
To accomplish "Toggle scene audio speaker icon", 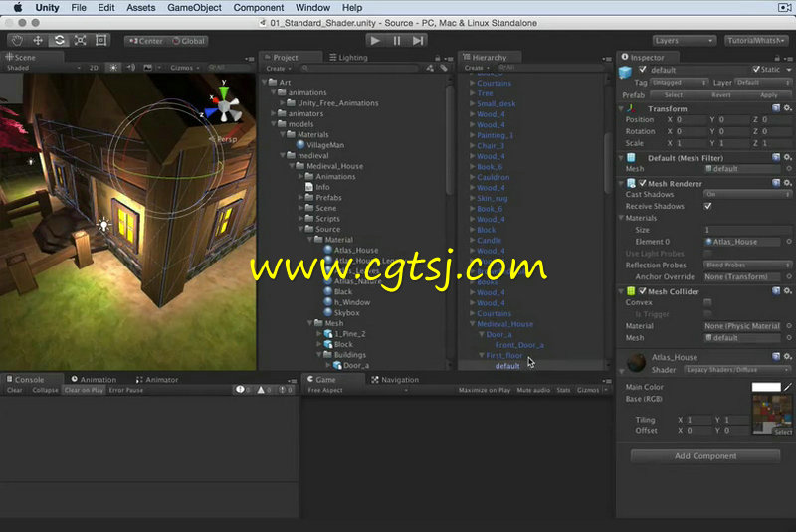I will [131, 67].
